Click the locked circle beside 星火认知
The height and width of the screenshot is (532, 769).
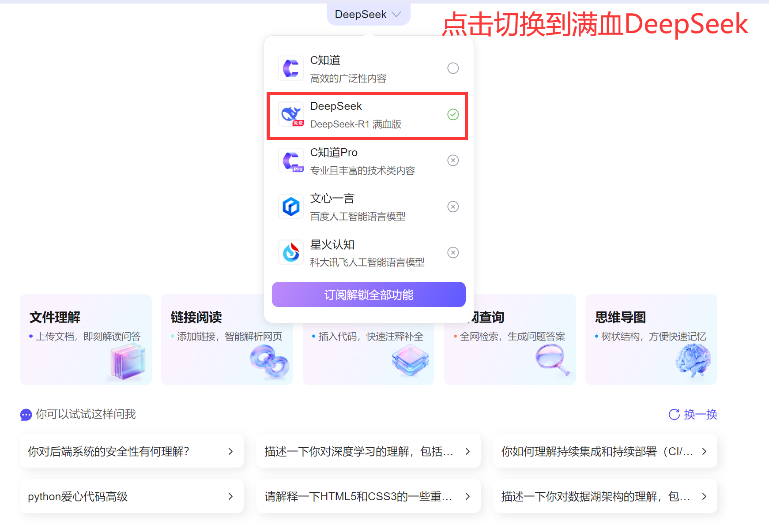point(453,252)
